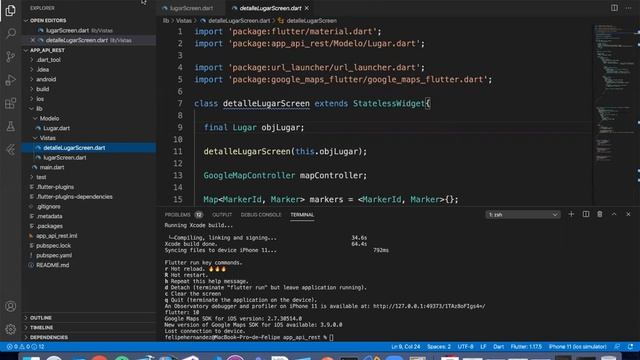Click the Vistas breadcrumb segment
The image size is (640, 360).
(183, 21)
